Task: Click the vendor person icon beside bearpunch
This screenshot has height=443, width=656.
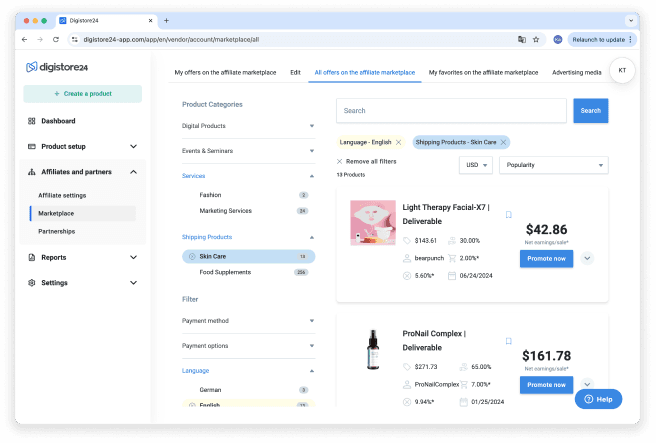Action: coord(407,258)
